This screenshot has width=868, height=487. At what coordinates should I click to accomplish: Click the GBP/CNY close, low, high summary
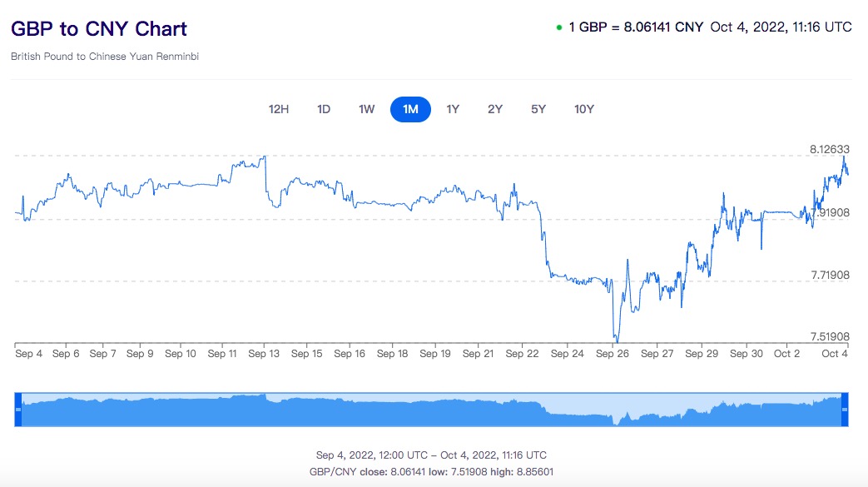click(x=431, y=471)
